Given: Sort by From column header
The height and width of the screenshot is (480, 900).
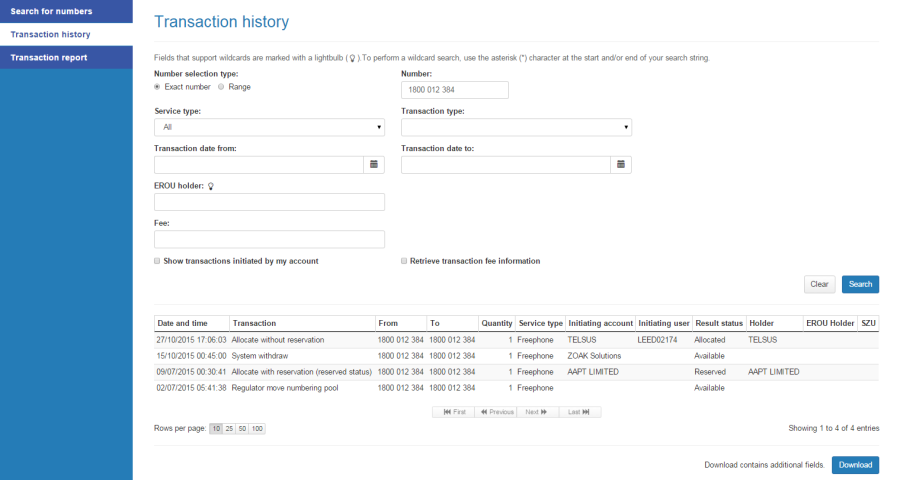Looking at the screenshot, I should coord(401,323).
